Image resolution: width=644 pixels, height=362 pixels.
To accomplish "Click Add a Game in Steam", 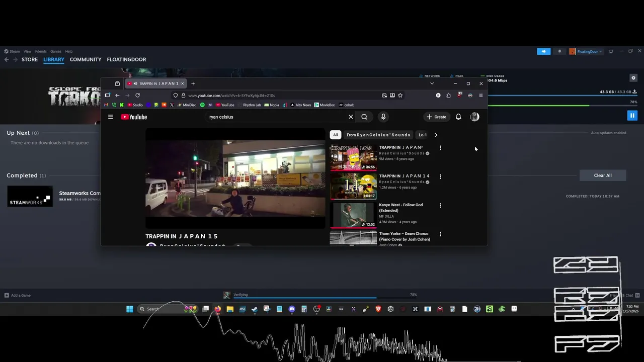I will pos(18,295).
